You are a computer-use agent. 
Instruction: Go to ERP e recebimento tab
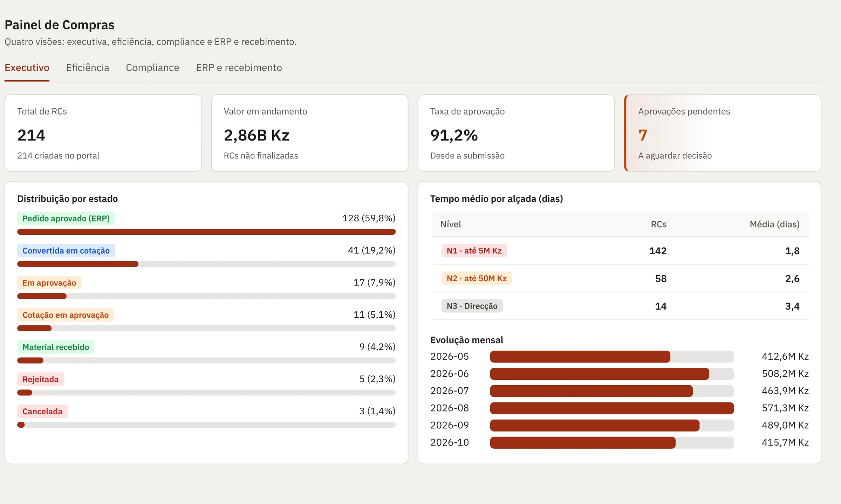pyautogui.click(x=239, y=68)
